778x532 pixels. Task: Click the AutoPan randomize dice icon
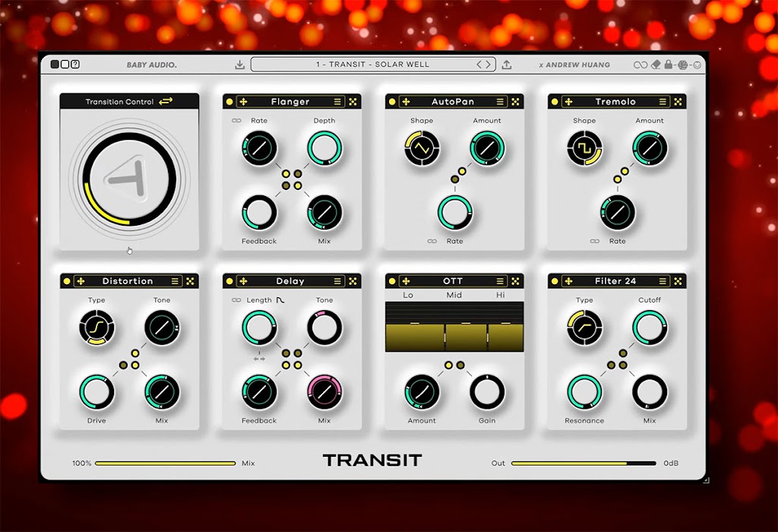coord(516,102)
